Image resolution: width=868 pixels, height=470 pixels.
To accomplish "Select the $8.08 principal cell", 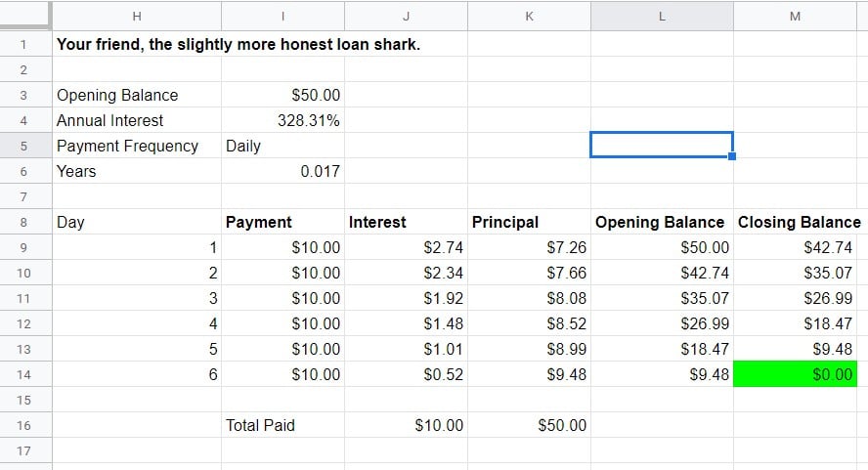I will (529, 299).
